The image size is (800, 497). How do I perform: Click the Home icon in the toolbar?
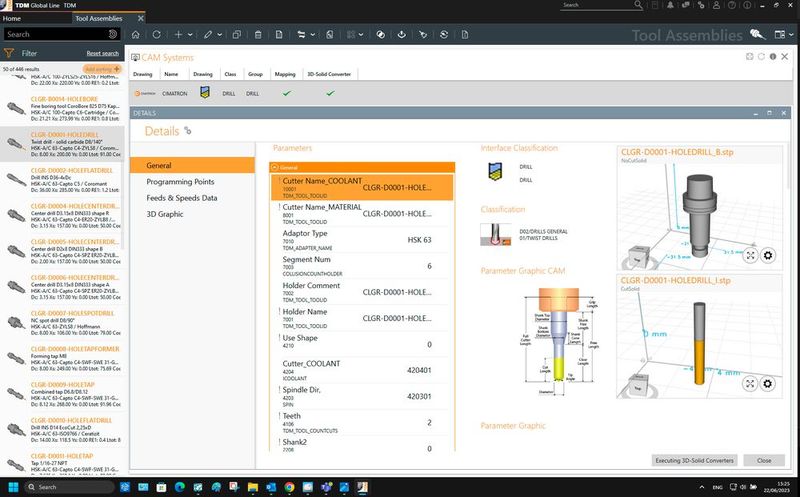tap(136, 35)
